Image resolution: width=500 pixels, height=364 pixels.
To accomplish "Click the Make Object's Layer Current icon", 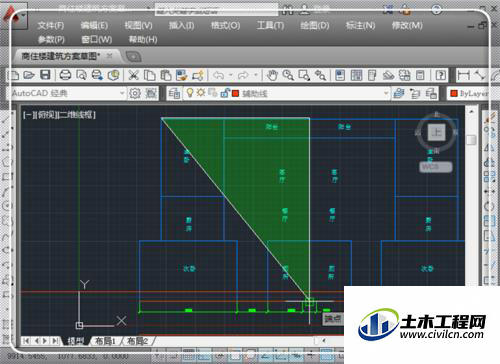I will tap(399, 94).
